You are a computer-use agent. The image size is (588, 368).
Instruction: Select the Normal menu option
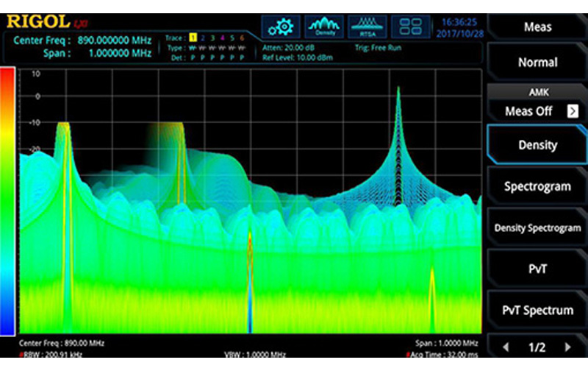[x=537, y=63]
